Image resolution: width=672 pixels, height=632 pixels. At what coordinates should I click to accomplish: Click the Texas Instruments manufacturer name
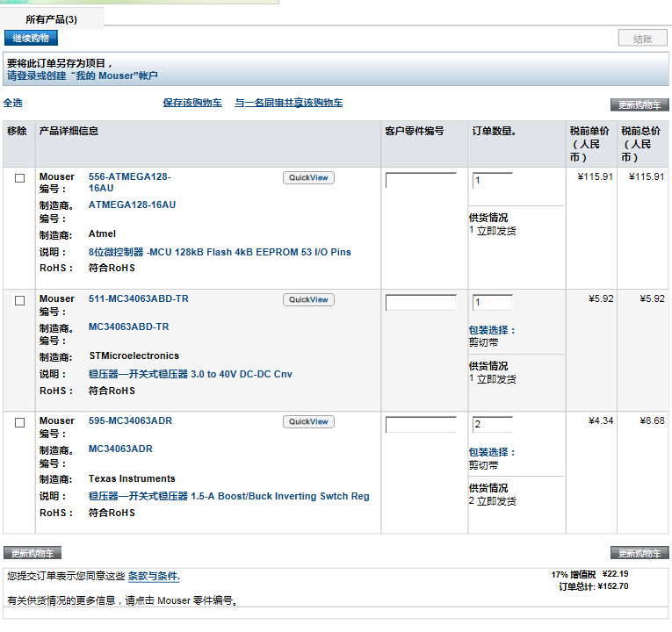[132, 478]
